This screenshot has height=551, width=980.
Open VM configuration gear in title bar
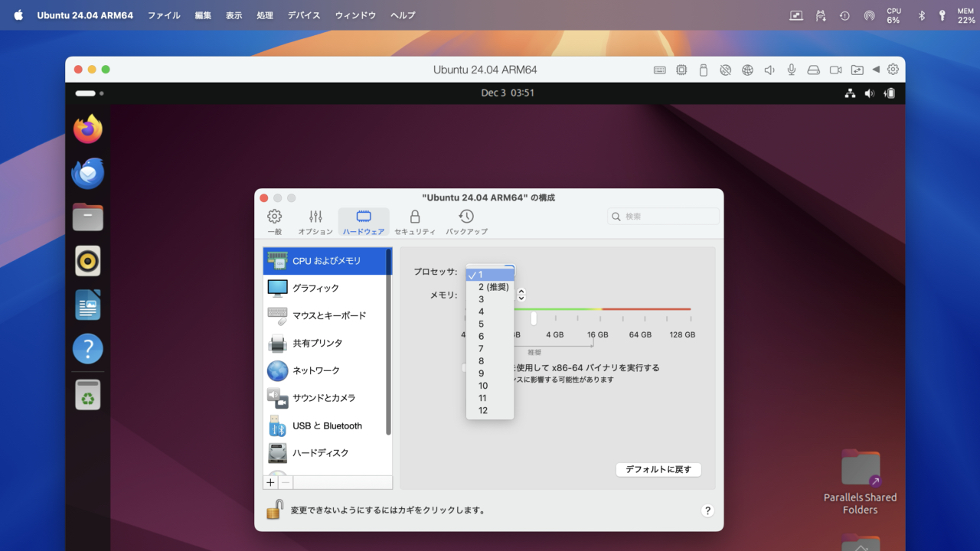click(x=893, y=70)
